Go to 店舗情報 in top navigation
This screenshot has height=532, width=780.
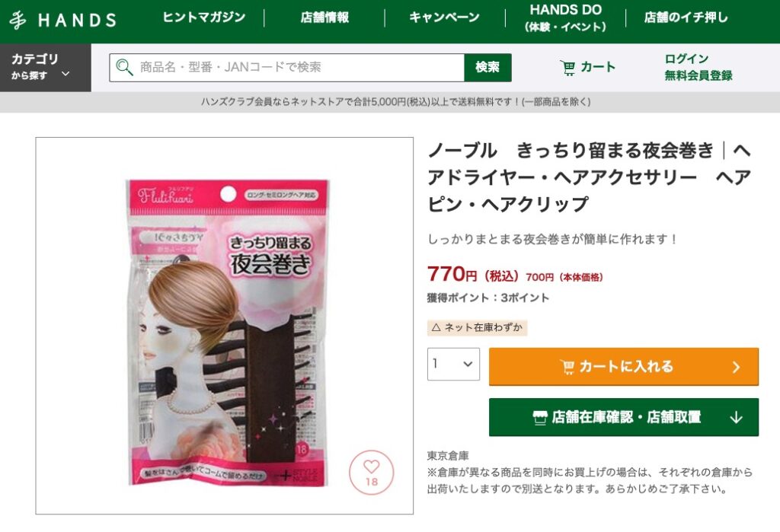coord(324,18)
